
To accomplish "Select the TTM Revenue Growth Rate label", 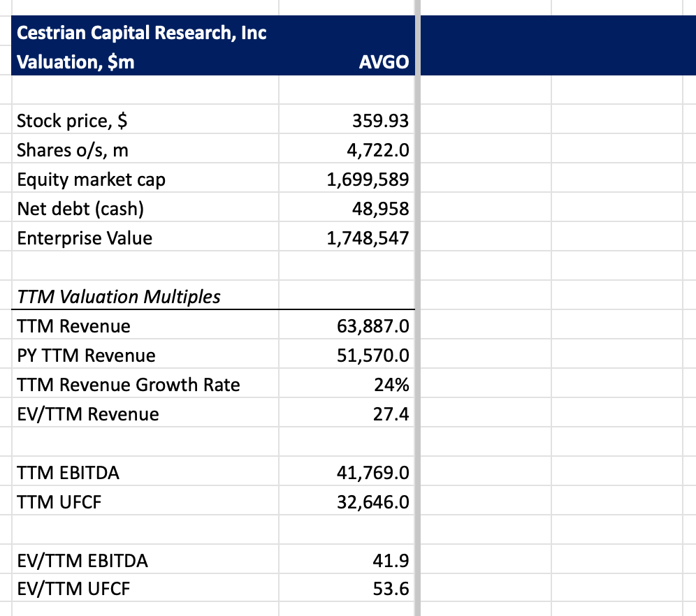I will [x=129, y=385].
